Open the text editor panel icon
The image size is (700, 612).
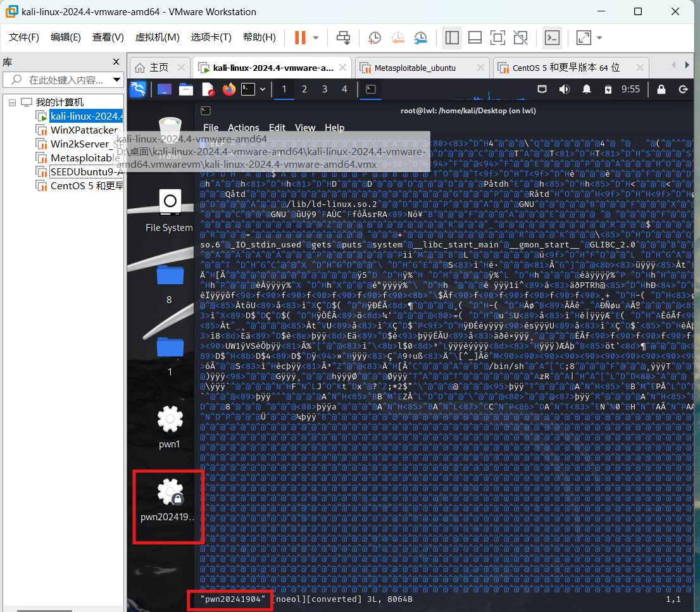(208, 89)
